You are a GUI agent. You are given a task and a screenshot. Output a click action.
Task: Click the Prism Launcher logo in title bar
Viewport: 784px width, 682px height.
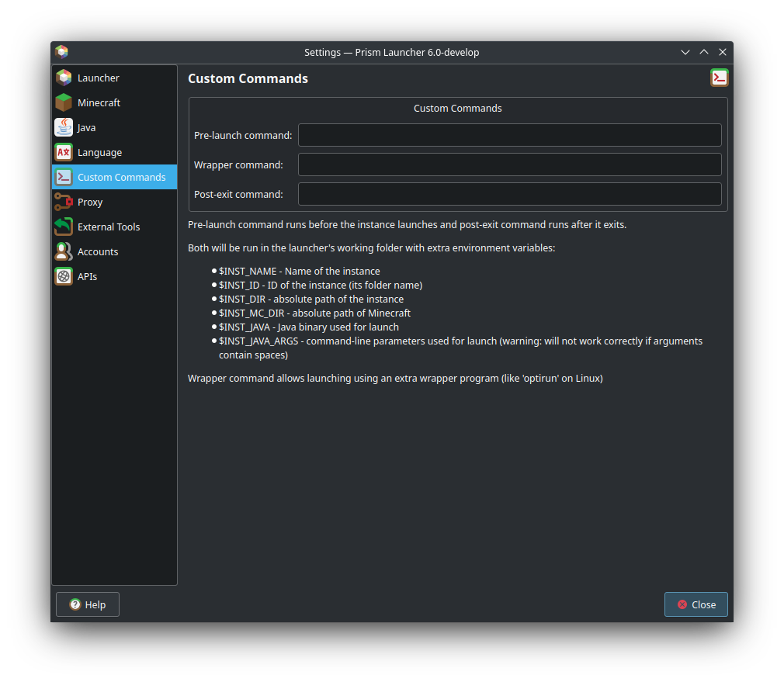coord(61,52)
